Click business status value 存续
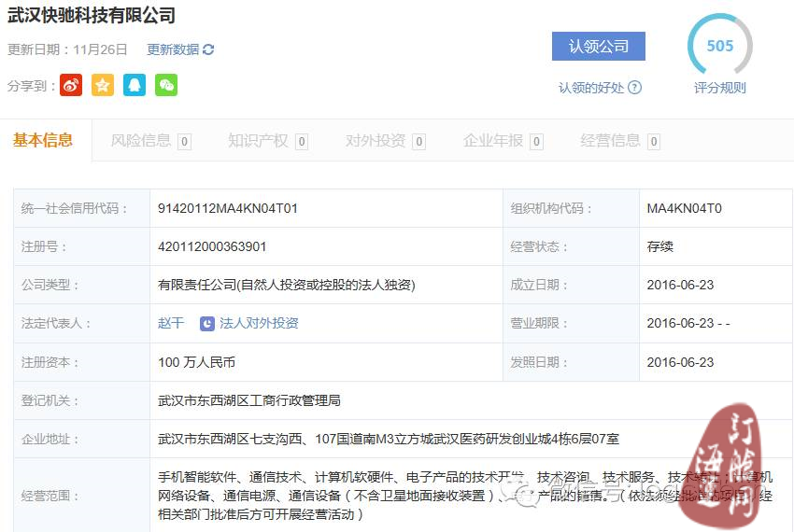Viewport: 794px width, 532px height. point(660,246)
